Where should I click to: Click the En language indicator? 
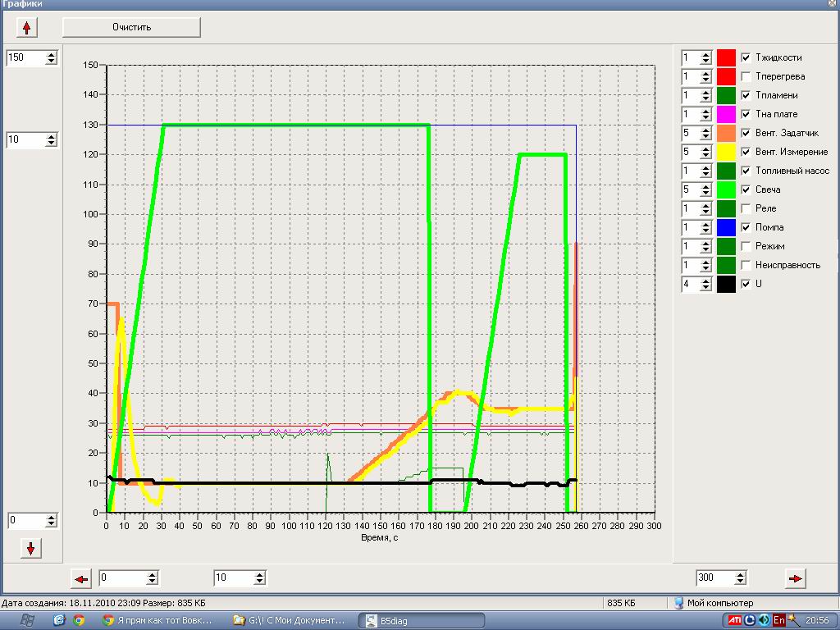tap(779, 620)
